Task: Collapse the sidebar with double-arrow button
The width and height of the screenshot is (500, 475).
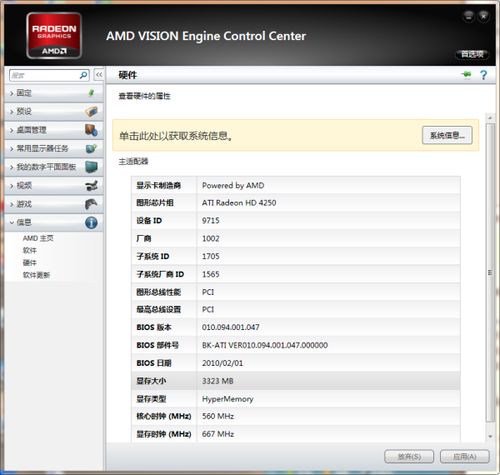Action: pos(99,75)
